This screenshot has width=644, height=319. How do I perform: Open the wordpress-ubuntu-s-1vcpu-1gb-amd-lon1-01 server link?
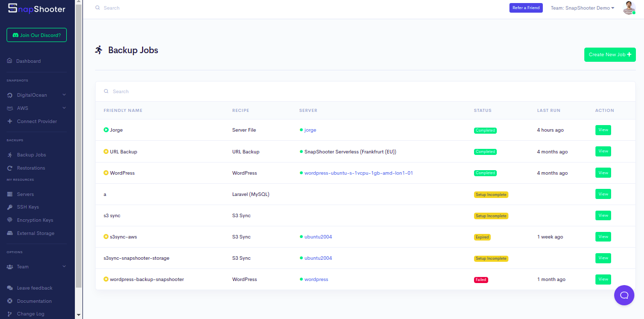coord(359,173)
